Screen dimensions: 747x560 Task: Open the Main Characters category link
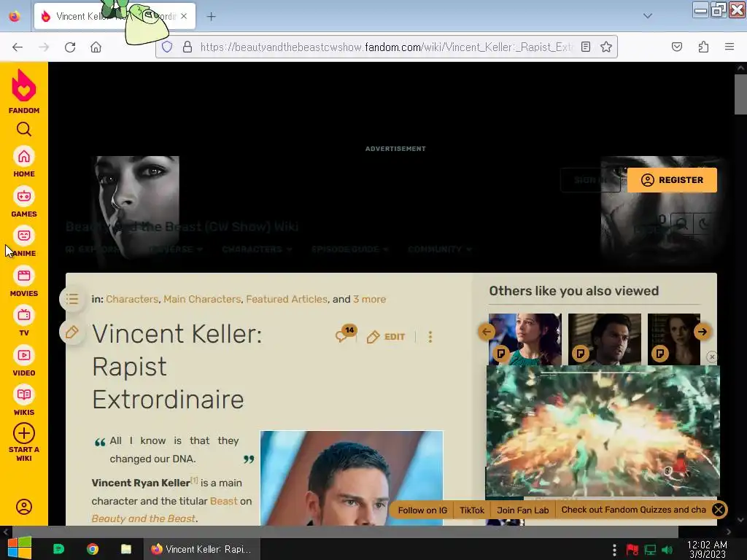pos(202,299)
